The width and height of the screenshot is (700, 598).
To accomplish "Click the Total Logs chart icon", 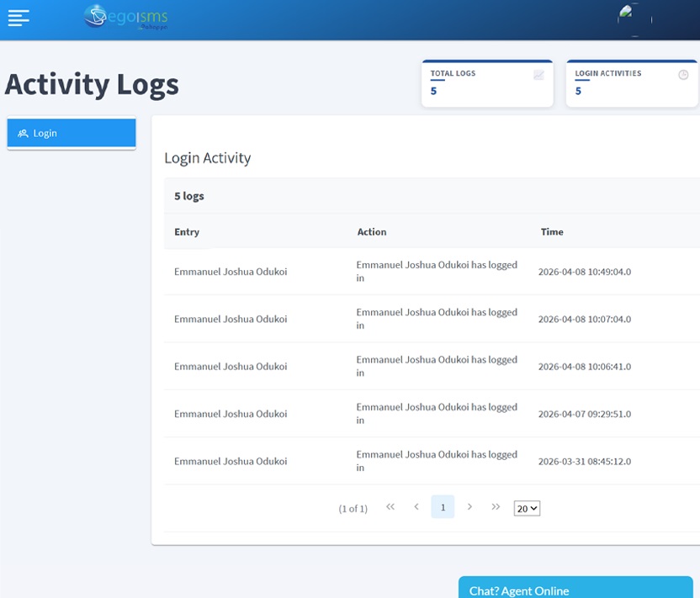I will tap(538, 75).
